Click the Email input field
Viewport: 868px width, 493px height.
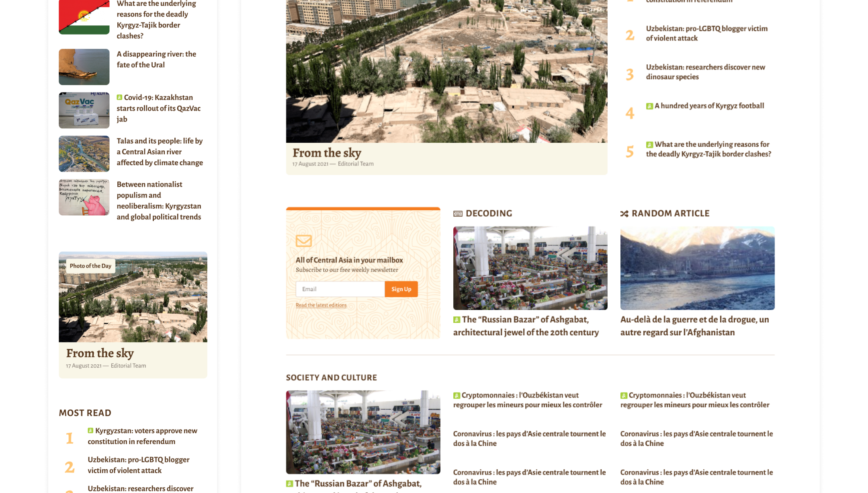(340, 289)
